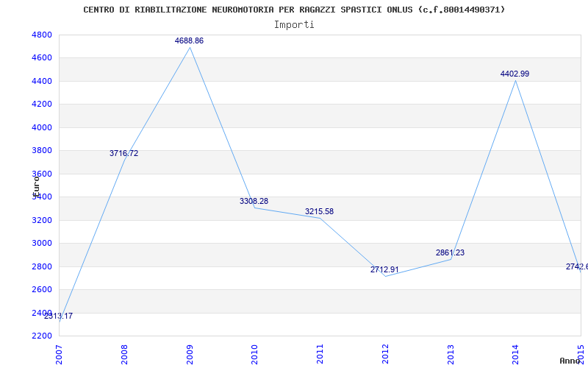Select data label 3308.28
588x368 pixels.
(254, 201)
